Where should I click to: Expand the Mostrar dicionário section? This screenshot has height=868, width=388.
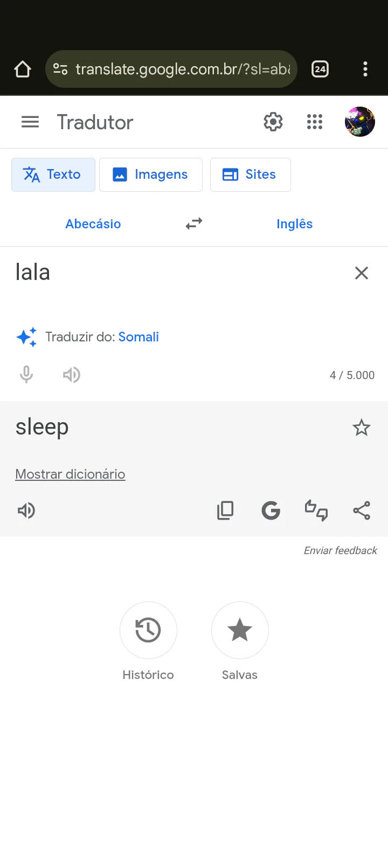pos(70,474)
